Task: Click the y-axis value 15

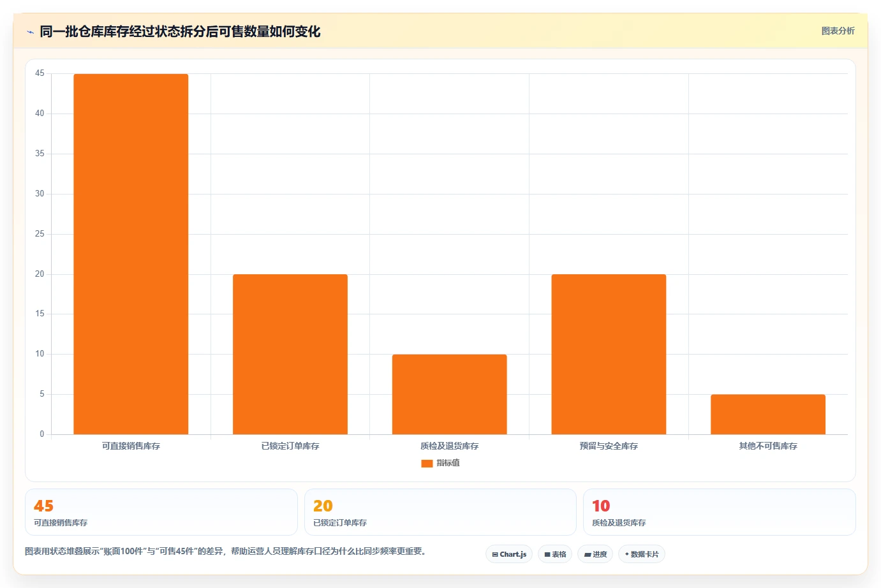Action: click(x=40, y=314)
